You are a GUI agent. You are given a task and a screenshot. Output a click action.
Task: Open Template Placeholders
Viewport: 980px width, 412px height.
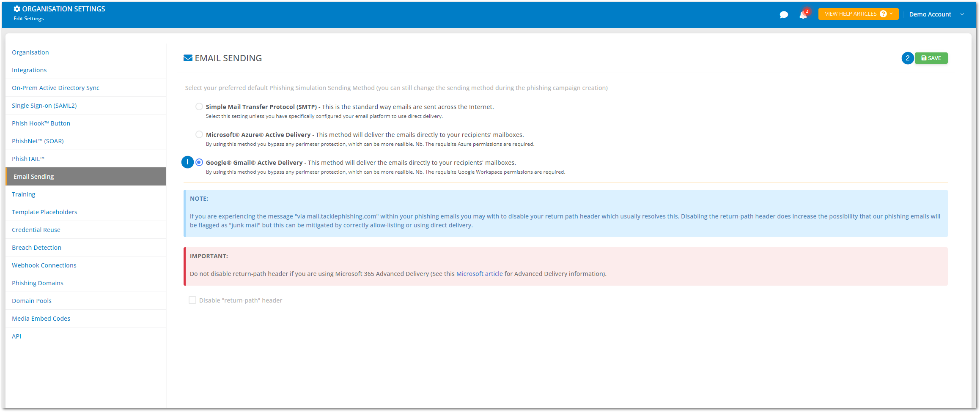[86, 212]
